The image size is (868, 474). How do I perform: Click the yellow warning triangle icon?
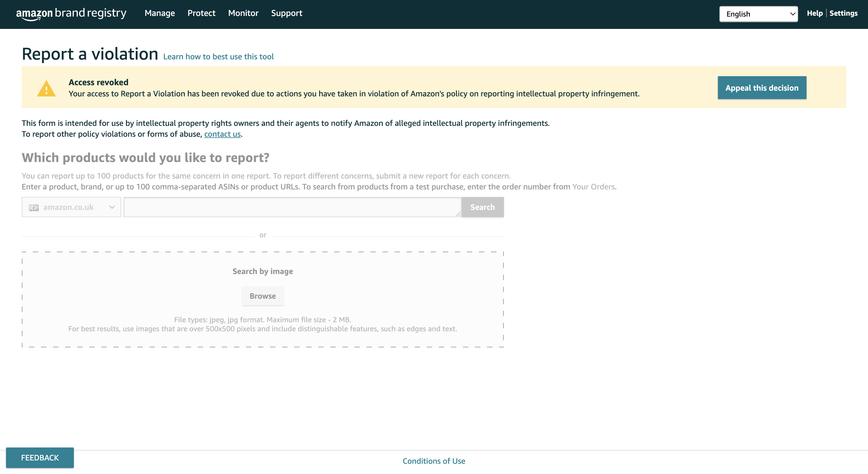tap(46, 88)
